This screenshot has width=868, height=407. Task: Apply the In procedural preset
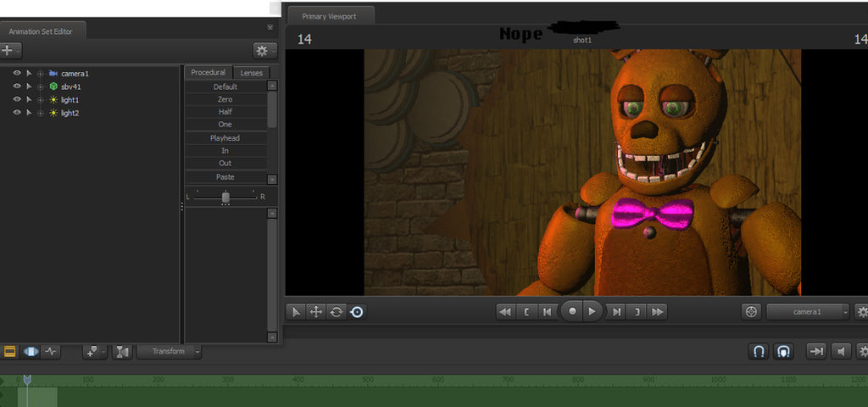point(225,151)
